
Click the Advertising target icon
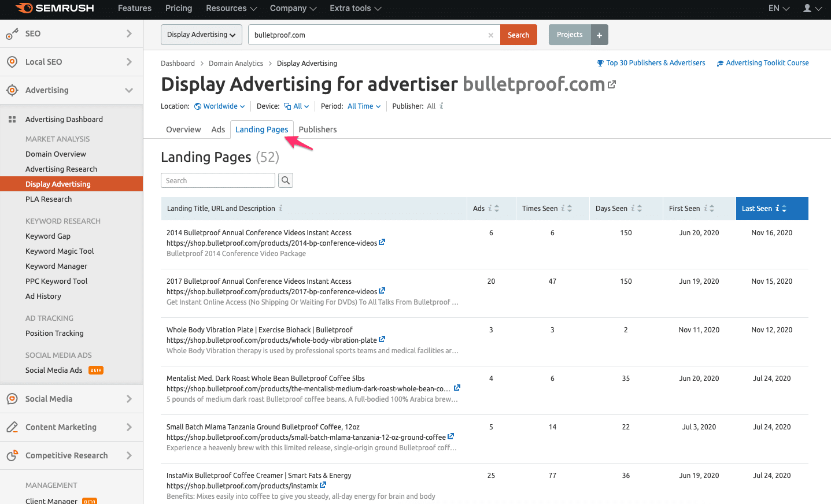(x=12, y=90)
